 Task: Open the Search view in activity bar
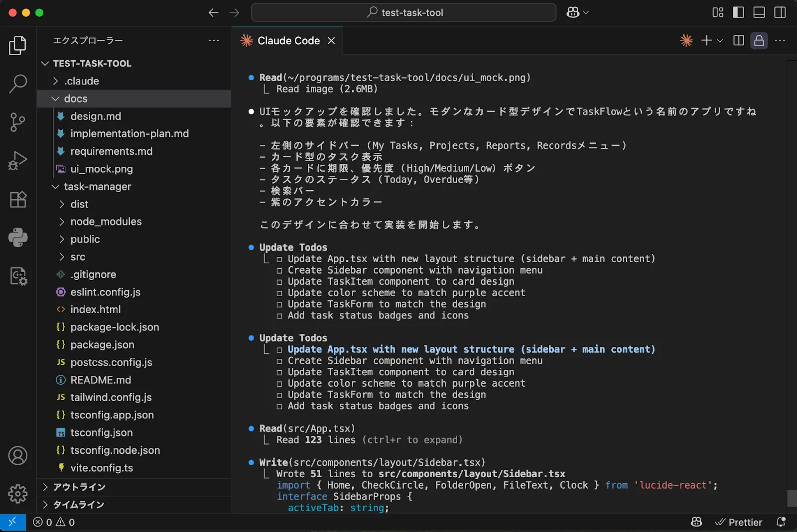(18, 84)
